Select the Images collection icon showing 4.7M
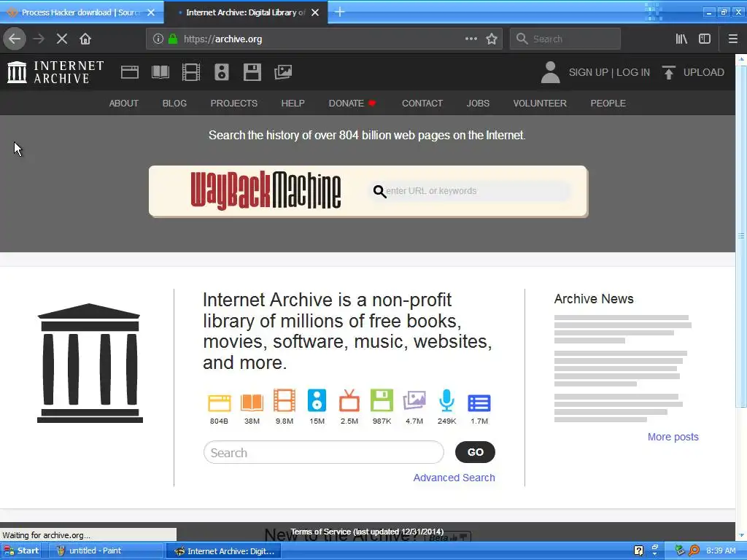 [414, 400]
